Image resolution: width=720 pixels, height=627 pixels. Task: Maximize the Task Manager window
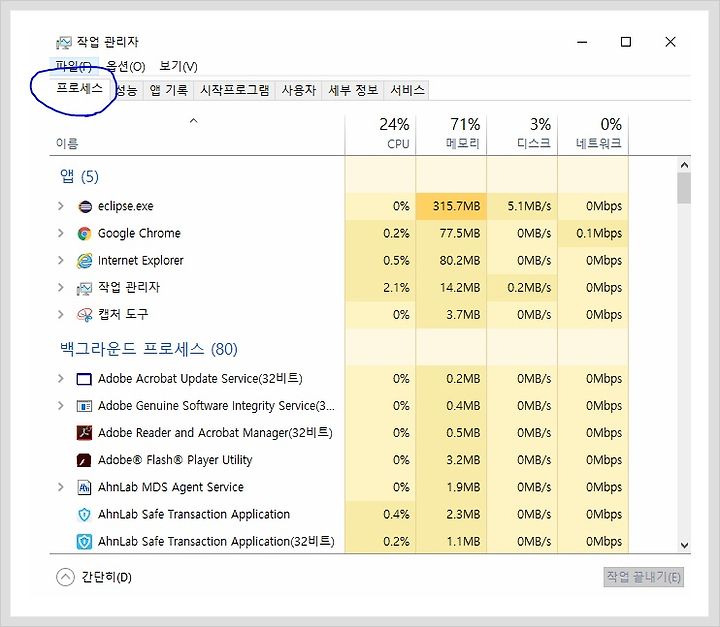click(x=625, y=42)
